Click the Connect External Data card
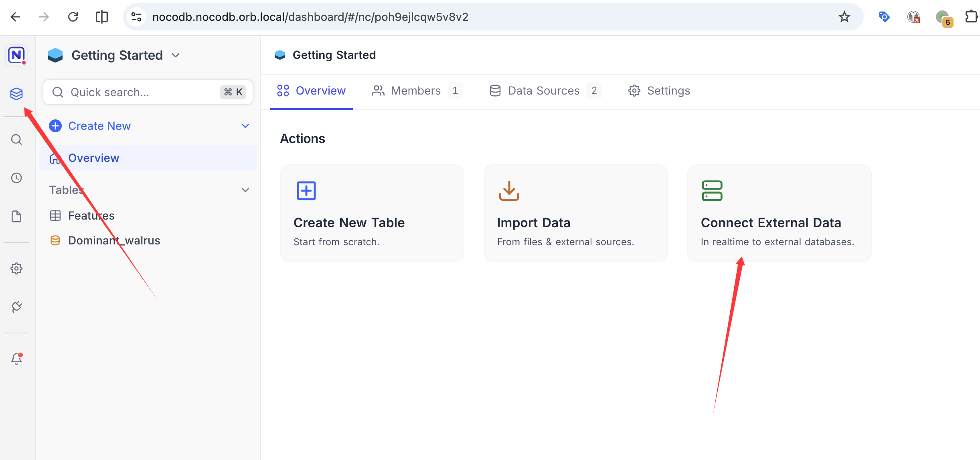 point(779,213)
